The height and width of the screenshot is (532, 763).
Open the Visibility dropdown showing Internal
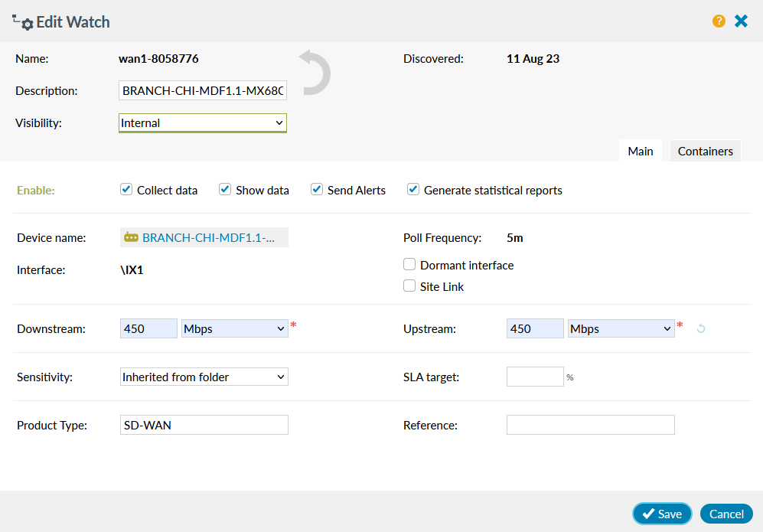pos(202,122)
